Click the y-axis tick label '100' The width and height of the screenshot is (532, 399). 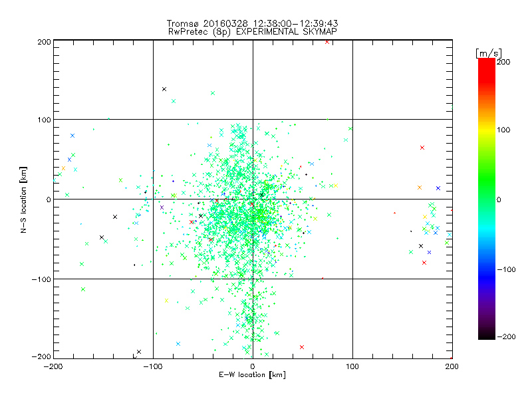pos(44,120)
